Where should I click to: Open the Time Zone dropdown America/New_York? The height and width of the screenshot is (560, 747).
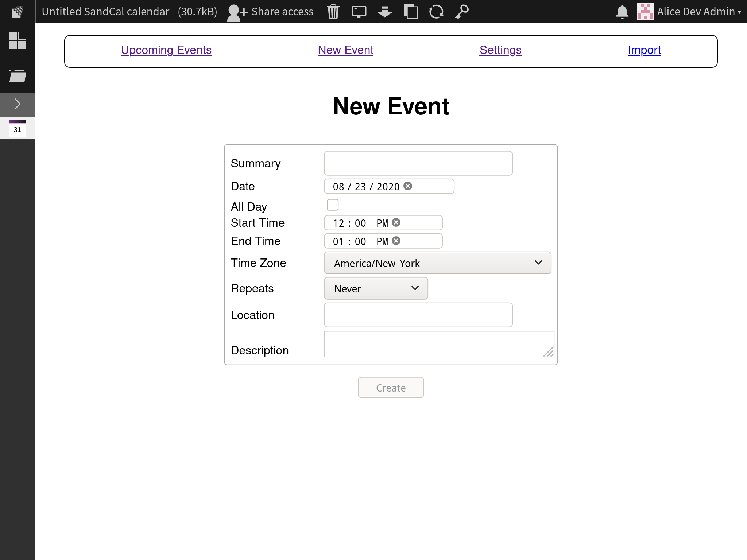pyautogui.click(x=438, y=263)
